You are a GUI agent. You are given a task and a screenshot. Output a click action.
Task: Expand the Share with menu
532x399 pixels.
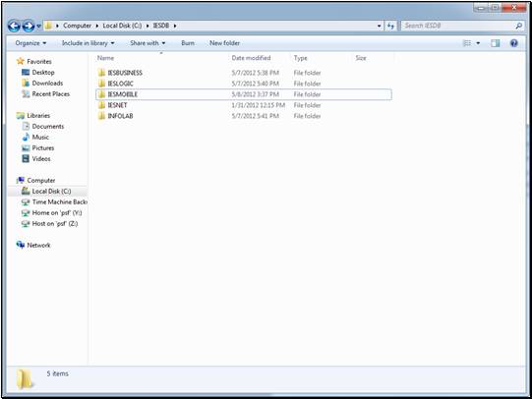click(x=148, y=43)
